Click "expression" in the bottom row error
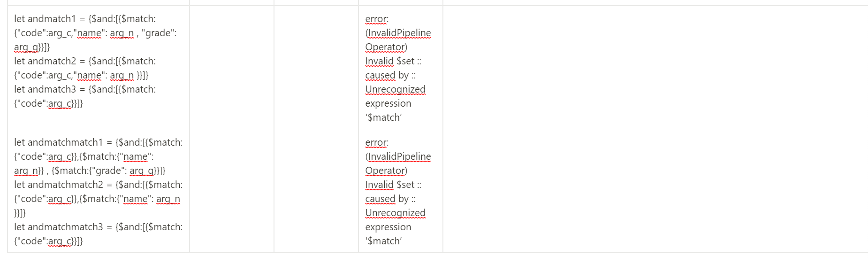 tap(388, 227)
